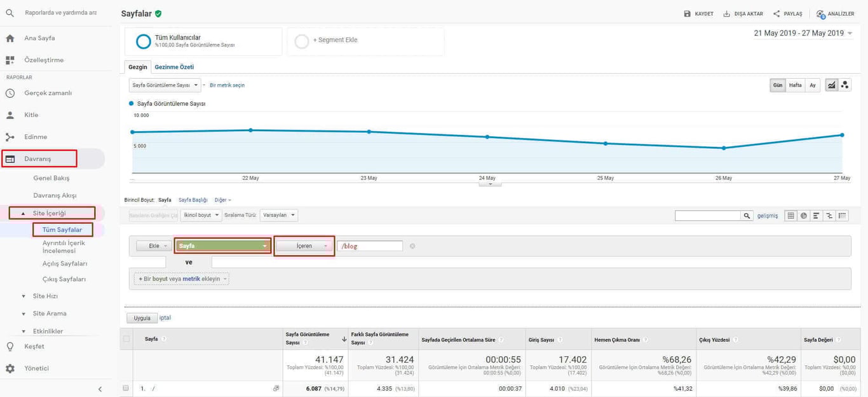Switch to Gezgin tab
The height and width of the screenshot is (397, 868).
[138, 67]
